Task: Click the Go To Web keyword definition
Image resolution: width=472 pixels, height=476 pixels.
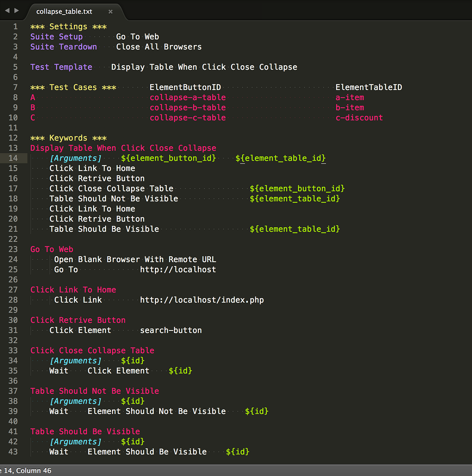Action: 51,249
